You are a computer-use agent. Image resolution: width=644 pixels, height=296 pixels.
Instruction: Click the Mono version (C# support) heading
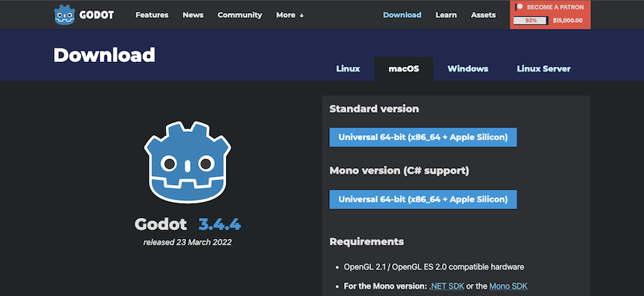tap(399, 171)
